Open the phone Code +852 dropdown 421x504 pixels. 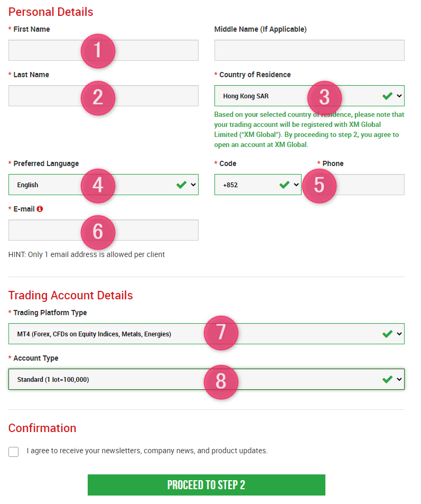click(x=258, y=185)
